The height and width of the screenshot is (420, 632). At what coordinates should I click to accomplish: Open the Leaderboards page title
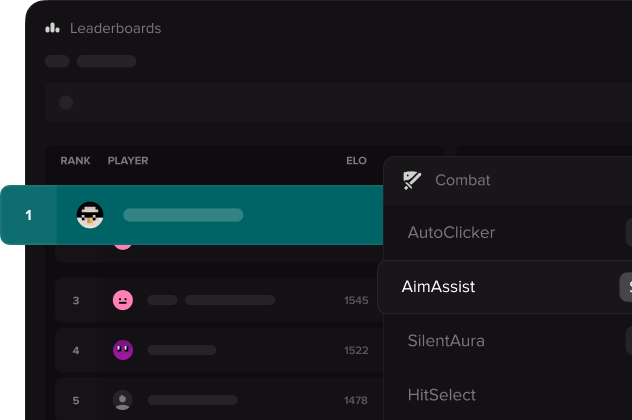click(115, 28)
